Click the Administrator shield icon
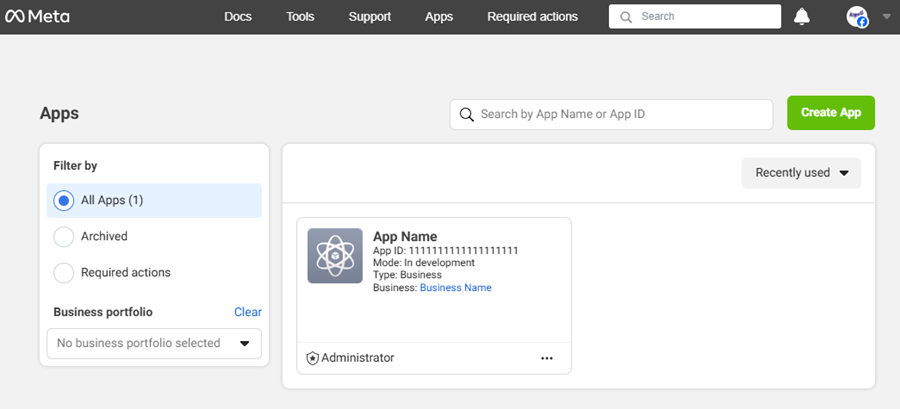 pyautogui.click(x=312, y=359)
